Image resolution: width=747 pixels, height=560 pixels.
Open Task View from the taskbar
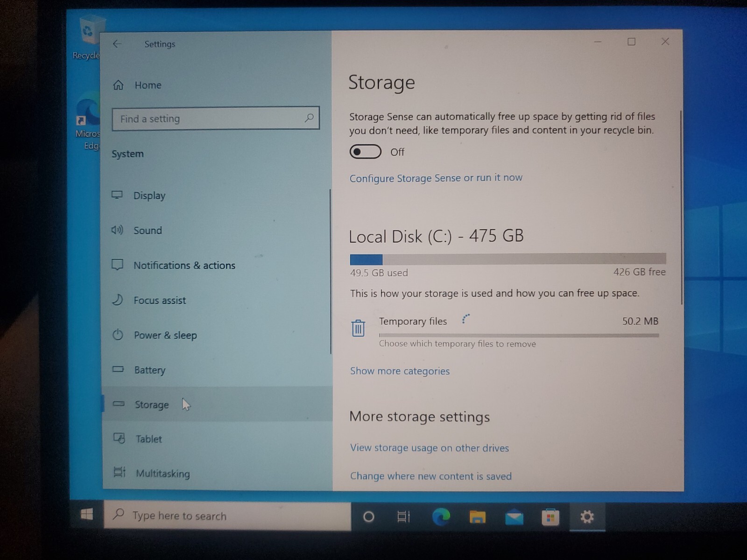(x=403, y=517)
